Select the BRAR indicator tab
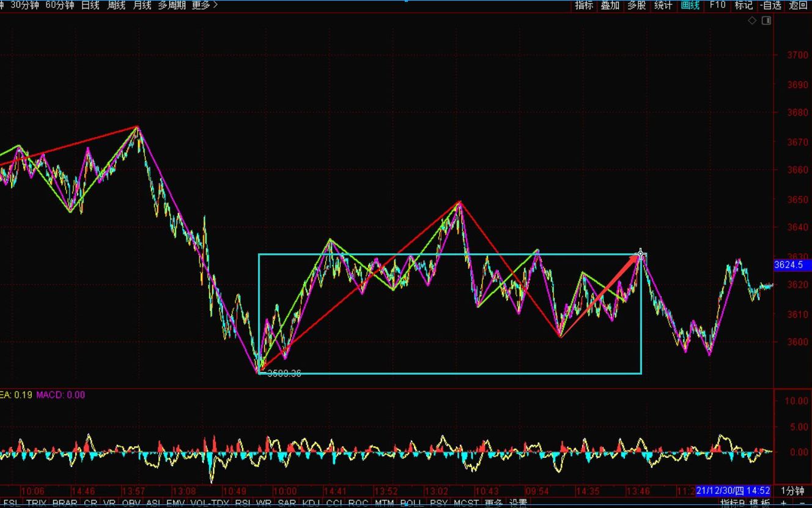The height and width of the screenshot is (508, 812). point(65,503)
